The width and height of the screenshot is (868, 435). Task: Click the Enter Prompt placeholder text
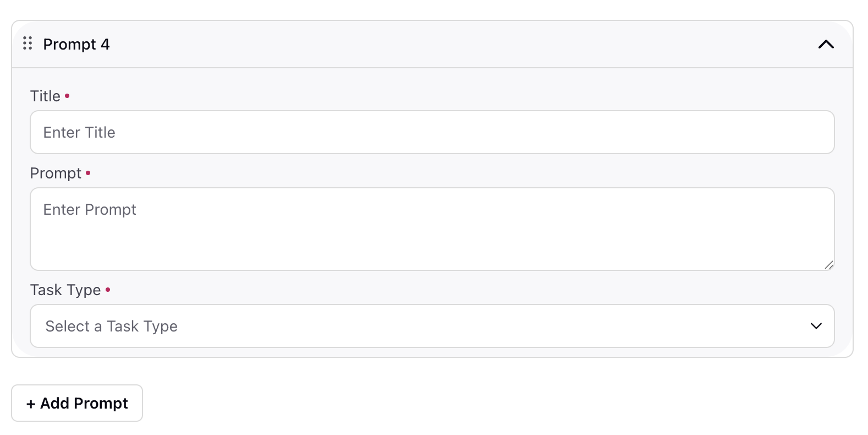(90, 209)
